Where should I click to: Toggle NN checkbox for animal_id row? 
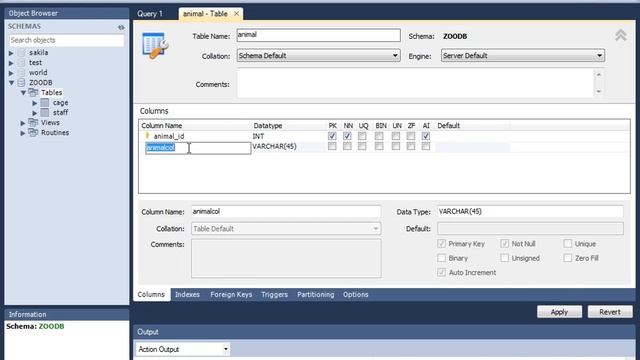coord(347,136)
